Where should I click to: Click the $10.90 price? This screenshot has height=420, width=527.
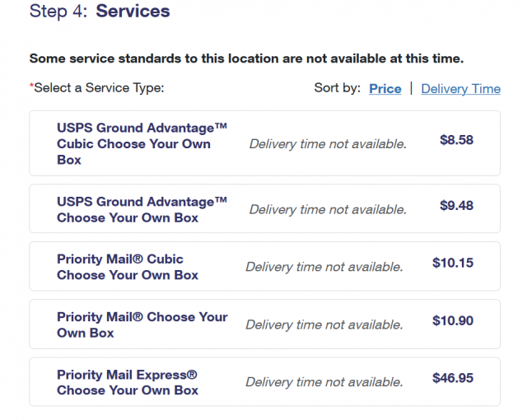[453, 321]
